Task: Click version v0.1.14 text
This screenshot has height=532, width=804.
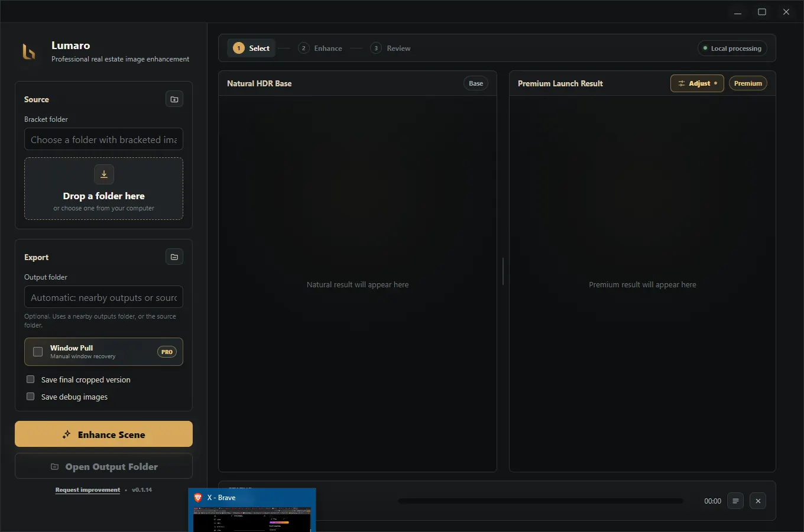Action: [x=142, y=490]
